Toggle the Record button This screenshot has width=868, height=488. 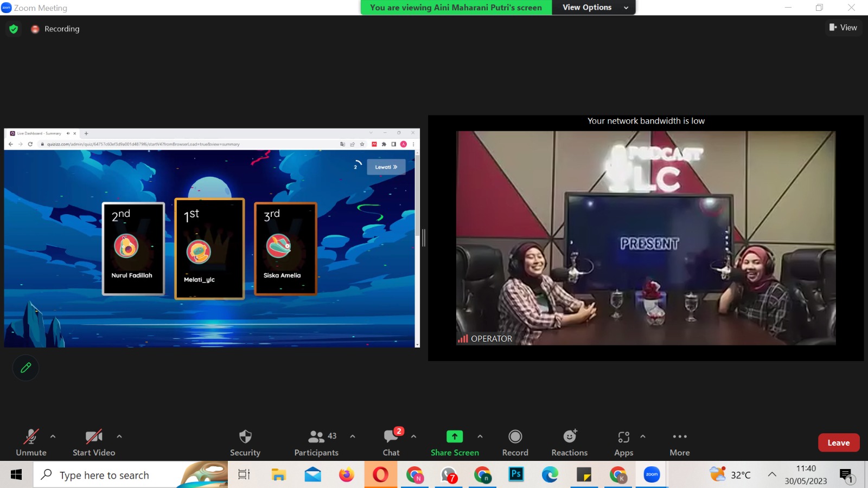(515, 437)
